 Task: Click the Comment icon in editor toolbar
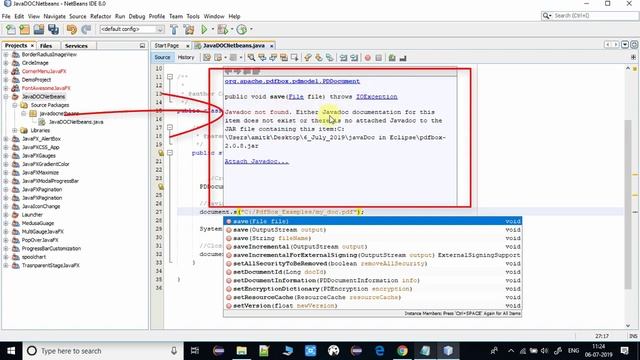coord(392,58)
